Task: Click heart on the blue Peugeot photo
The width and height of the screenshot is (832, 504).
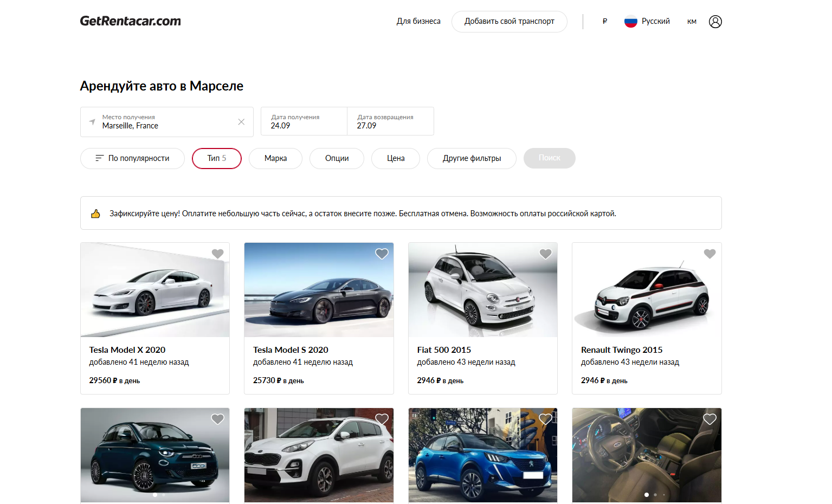Action: pos(545,419)
